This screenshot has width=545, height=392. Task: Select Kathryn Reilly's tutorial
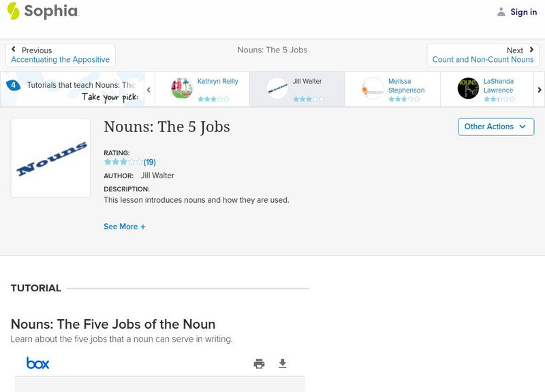coord(219,81)
